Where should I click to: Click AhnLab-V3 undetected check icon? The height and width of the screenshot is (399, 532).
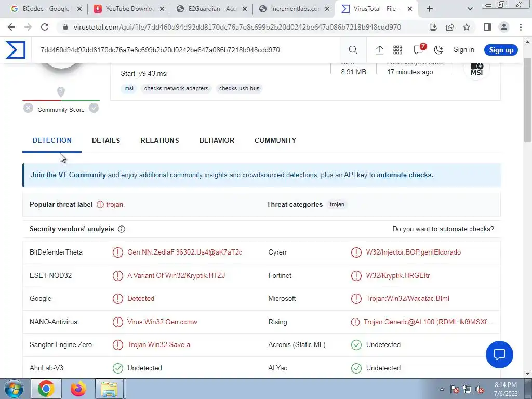tap(118, 368)
